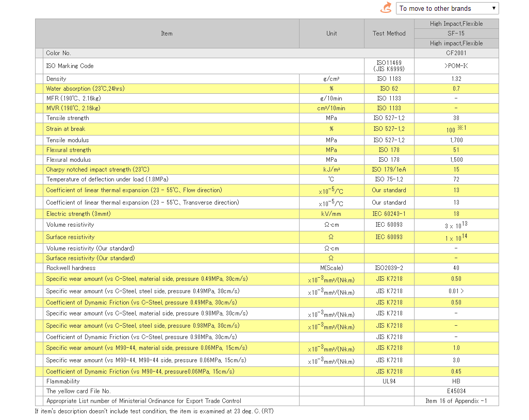
Task: Select the SF-15 grade header cell
Action: (x=456, y=33)
